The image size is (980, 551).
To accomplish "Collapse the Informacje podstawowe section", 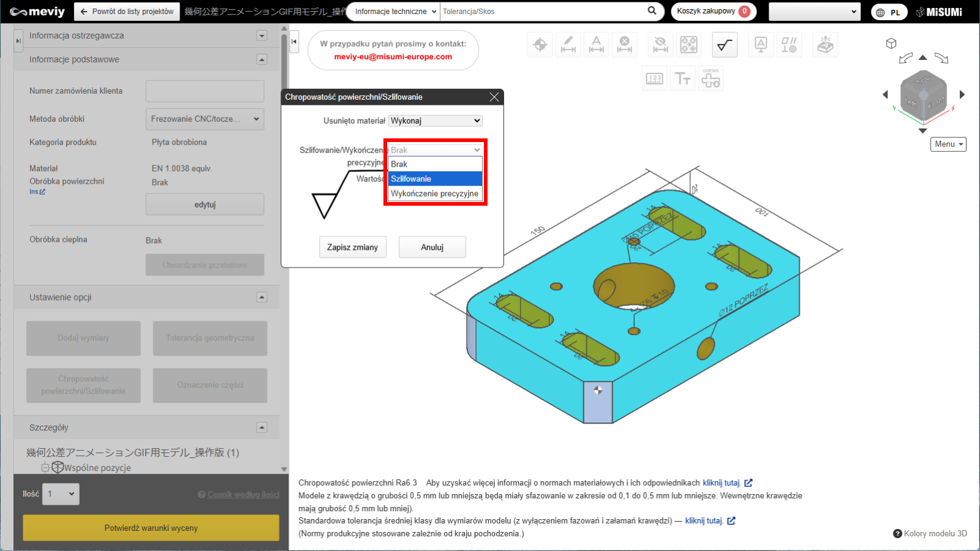I will [x=262, y=59].
